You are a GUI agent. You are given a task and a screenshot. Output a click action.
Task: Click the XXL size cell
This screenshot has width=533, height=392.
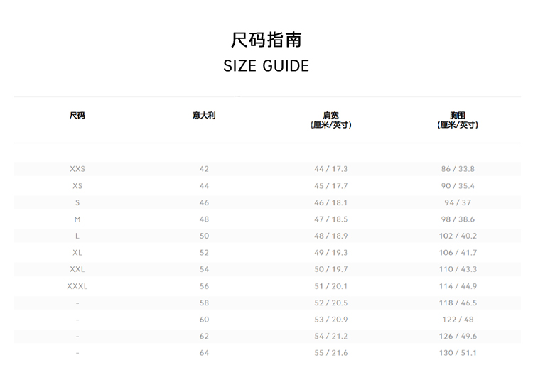(77, 269)
